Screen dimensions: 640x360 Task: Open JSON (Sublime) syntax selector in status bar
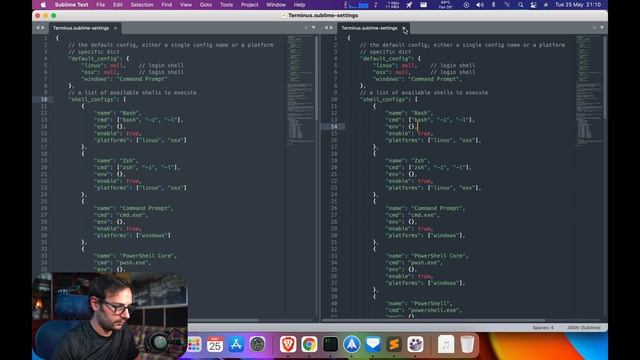click(584, 328)
